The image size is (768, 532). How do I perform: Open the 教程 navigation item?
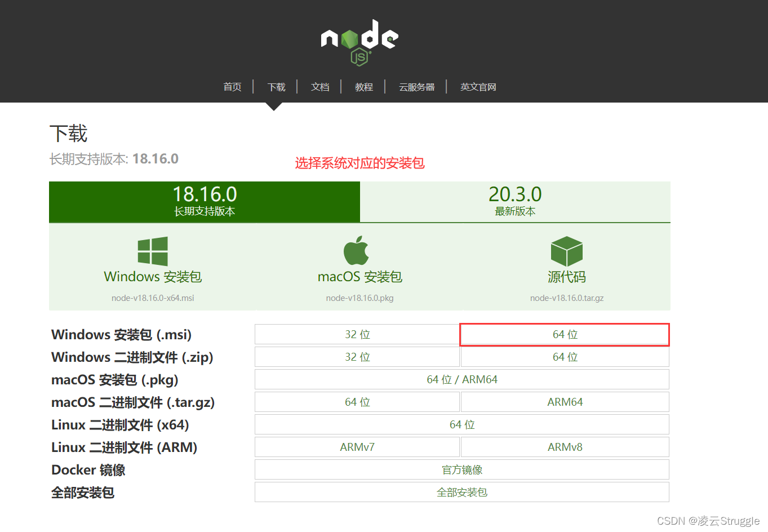pyautogui.click(x=364, y=87)
